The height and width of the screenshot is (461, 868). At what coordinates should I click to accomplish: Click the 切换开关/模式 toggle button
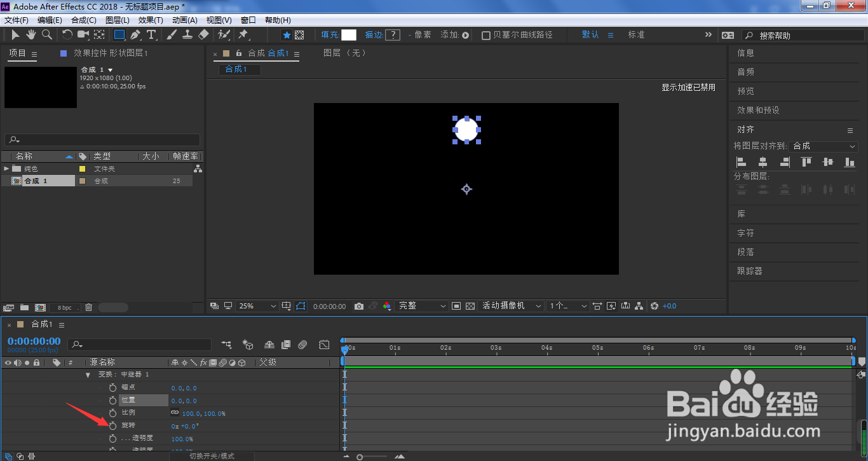click(212, 456)
